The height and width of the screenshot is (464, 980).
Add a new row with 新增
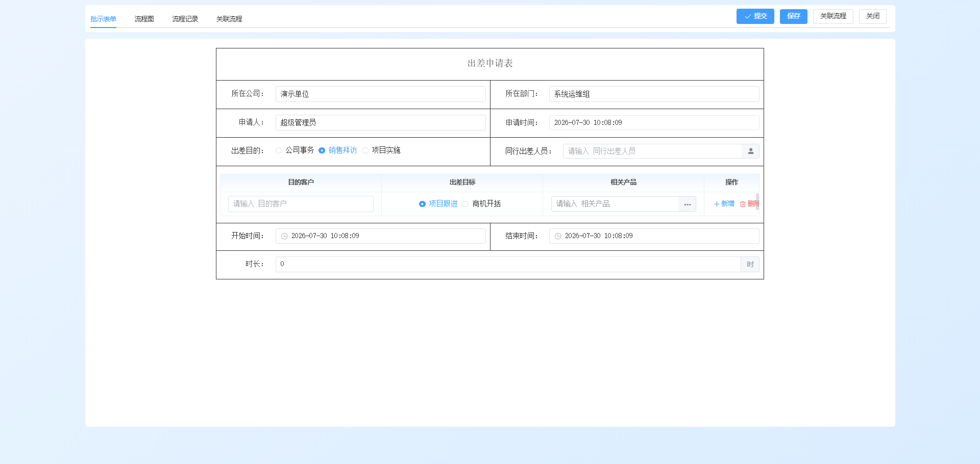pyautogui.click(x=724, y=204)
